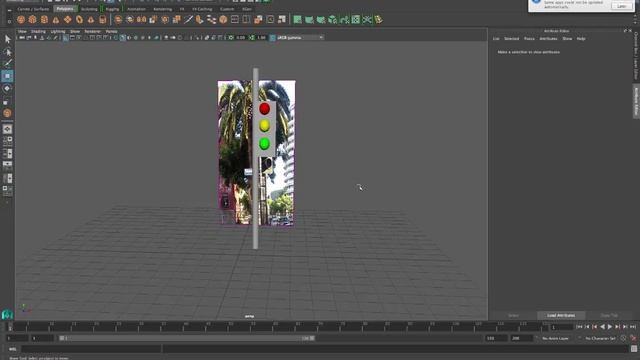640x360 pixels.
Task: Toggle wireframe on shaded display
Action: coord(136,38)
